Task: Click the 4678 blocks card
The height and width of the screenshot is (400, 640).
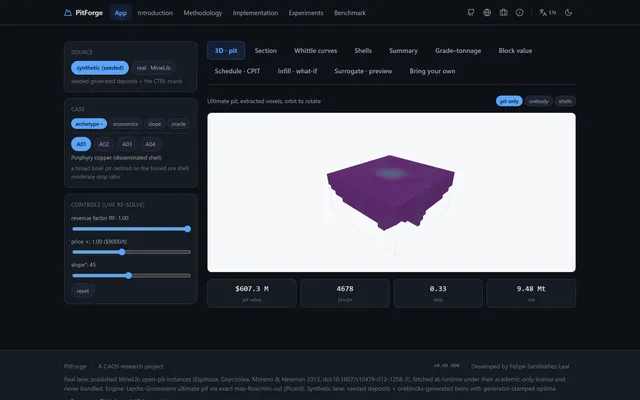Action: (x=345, y=293)
